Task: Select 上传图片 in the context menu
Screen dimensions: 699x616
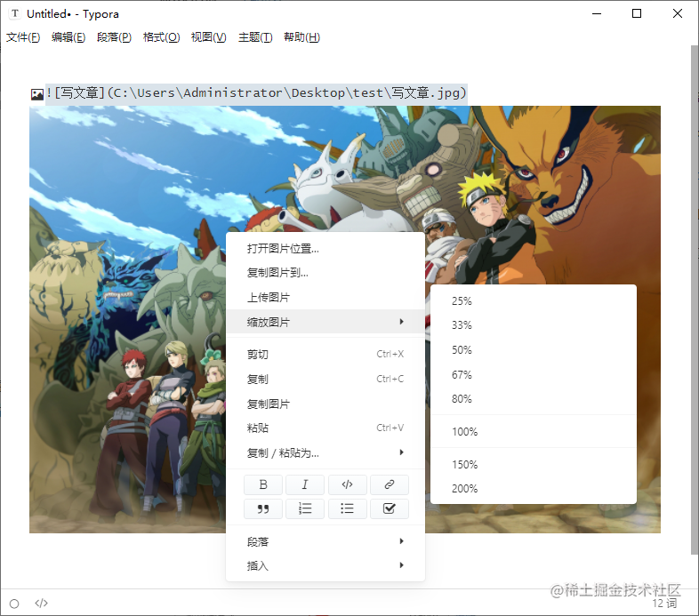Action: 325,297
